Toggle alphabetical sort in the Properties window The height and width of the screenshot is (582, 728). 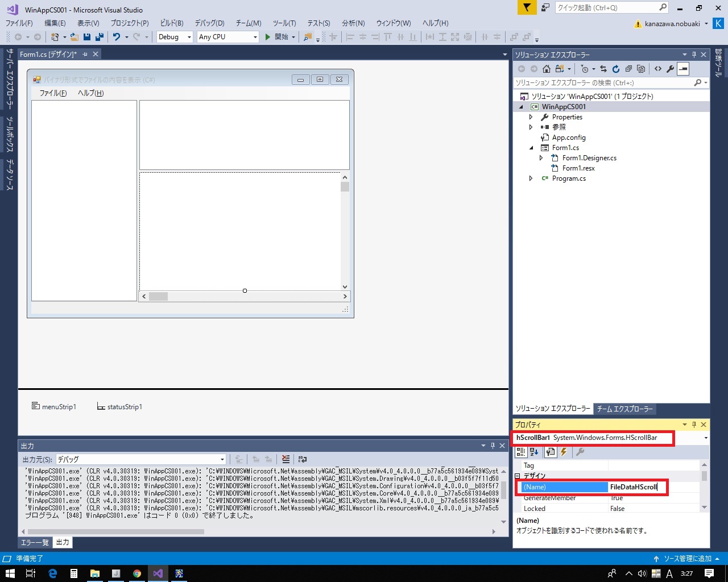pos(534,452)
